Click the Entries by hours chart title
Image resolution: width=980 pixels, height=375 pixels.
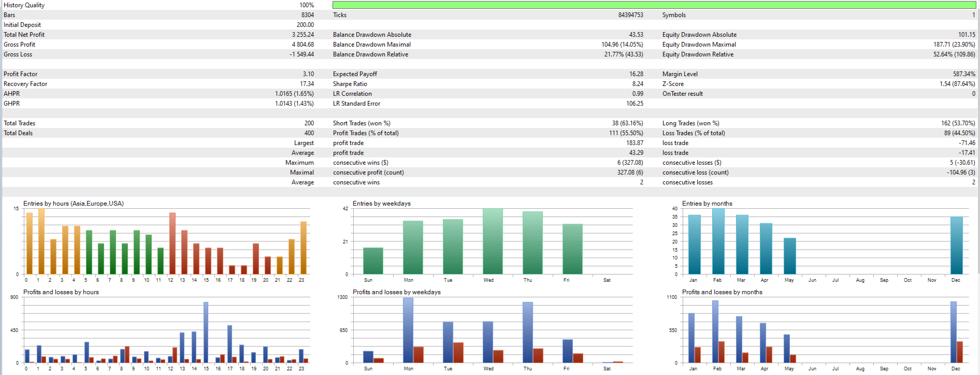coord(74,204)
